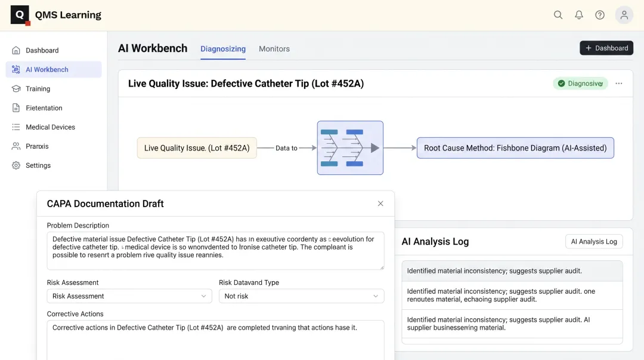Select the first AI Analysis Log entry
Image resolution: width=644 pixels, height=360 pixels.
[x=512, y=271]
